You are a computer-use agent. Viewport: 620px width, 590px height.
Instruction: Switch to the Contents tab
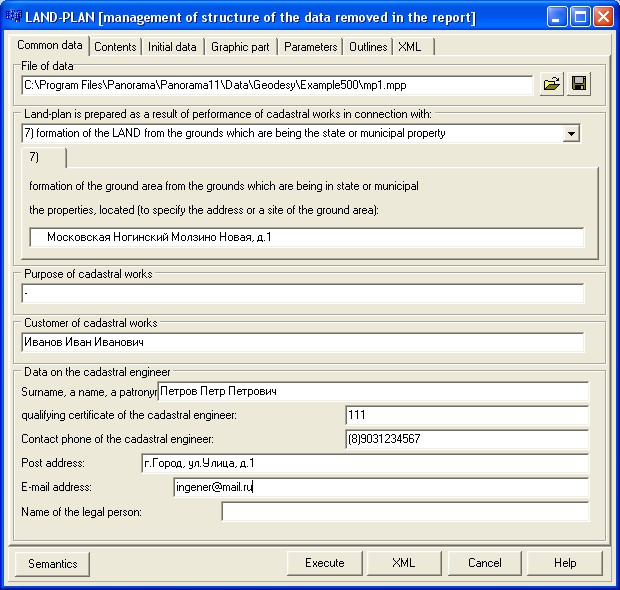115,47
